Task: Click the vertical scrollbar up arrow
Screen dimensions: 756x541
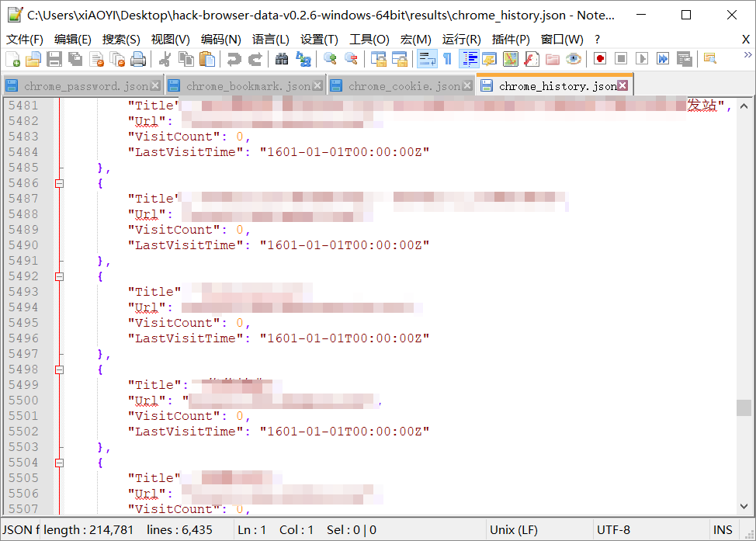Action: pos(744,106)
